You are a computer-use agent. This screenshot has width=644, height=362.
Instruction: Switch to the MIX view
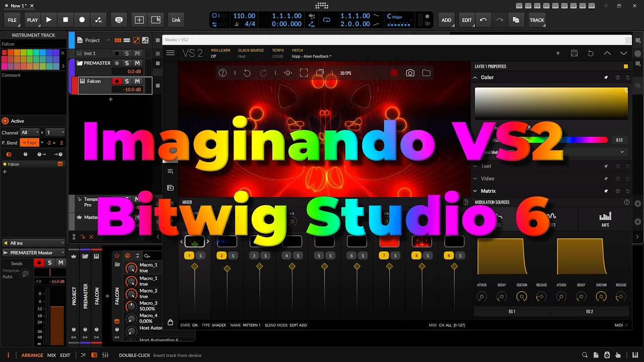pos(52,355)
